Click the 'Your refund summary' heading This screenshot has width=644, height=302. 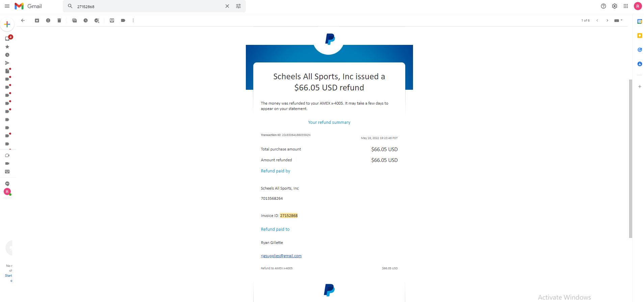329,122
